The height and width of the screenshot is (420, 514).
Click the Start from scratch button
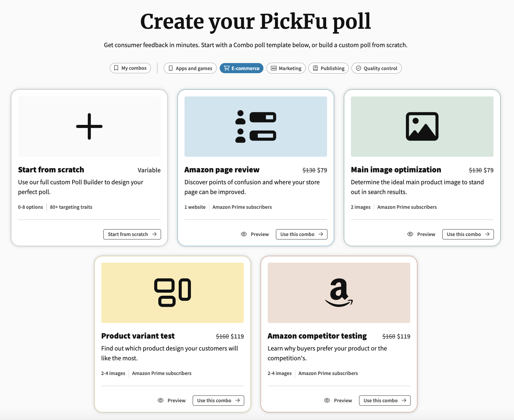pos(132,234)
